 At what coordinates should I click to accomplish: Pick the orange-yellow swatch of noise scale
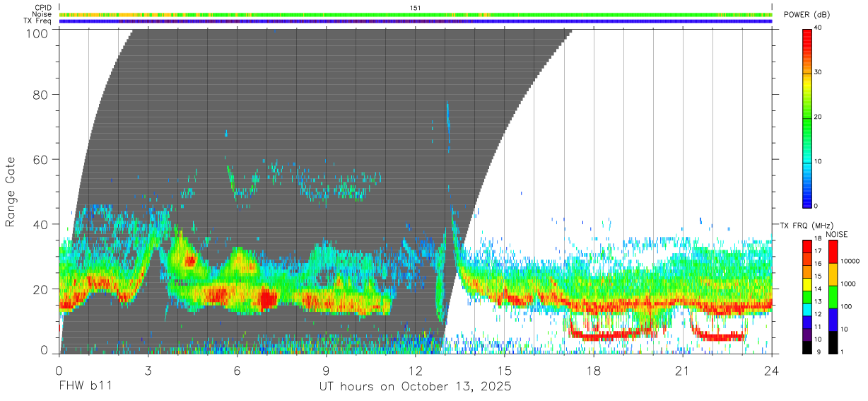(x=833, y=274)
